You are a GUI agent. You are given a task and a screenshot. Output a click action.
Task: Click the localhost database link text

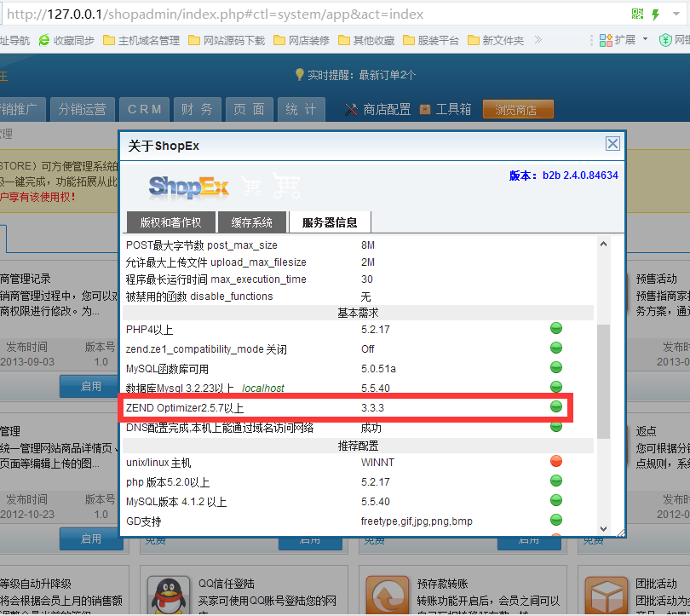click(x=263, y=388)
